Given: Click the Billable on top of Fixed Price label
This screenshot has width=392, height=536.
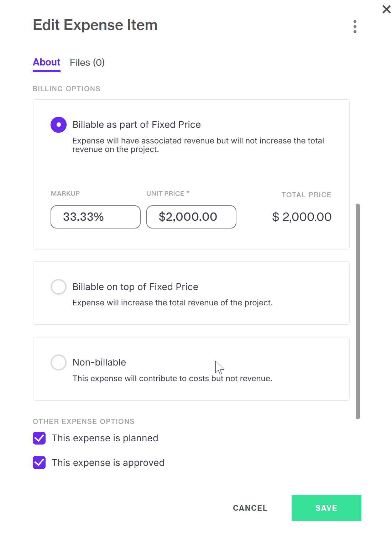Looking at the screenshot, I should (135, 287).
